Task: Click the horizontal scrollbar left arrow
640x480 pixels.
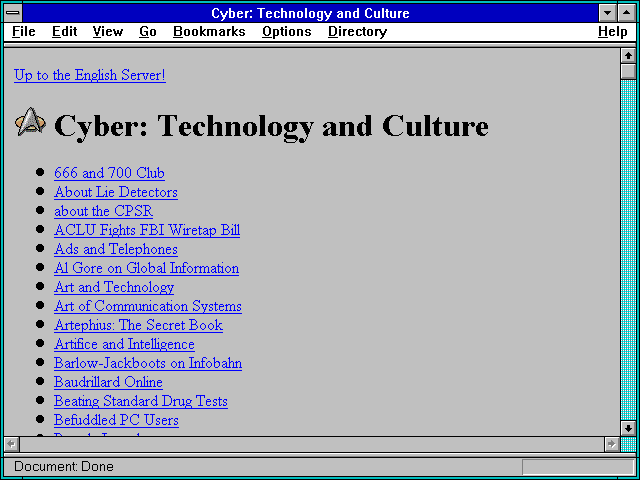Action: click(11, 444)
